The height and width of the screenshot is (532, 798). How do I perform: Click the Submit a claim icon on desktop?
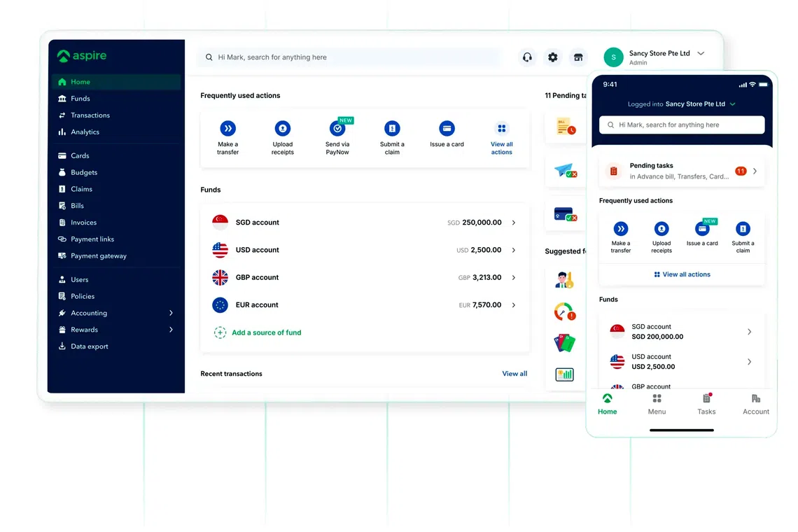tap(392, 129)
